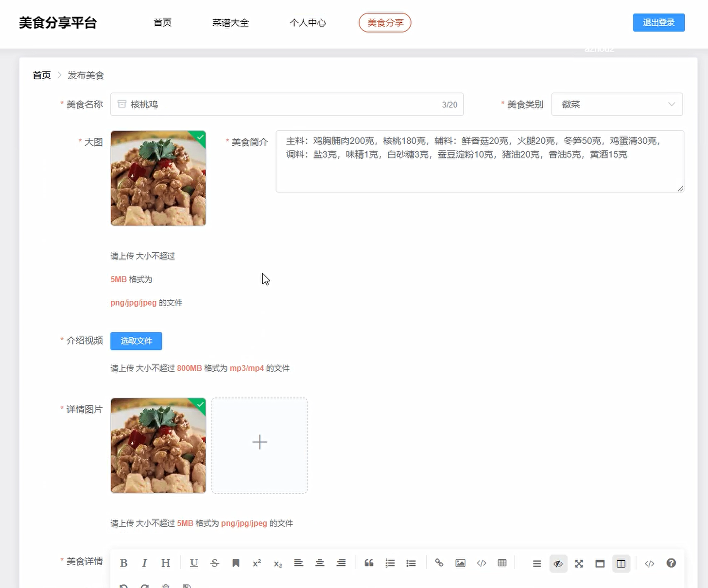
Task: Apply italic formatting in the editor
Action: (144, 563)
